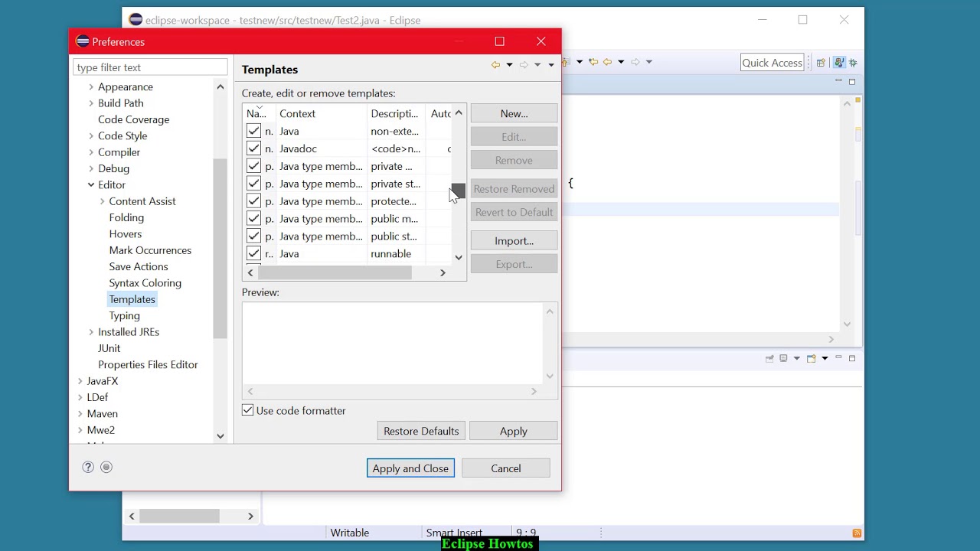Image resolution: width=980 pixels, height=551 pixels.
Task: Click Back yellow arrow in Eclipse main toolbar
Action: tap(608, 62)
